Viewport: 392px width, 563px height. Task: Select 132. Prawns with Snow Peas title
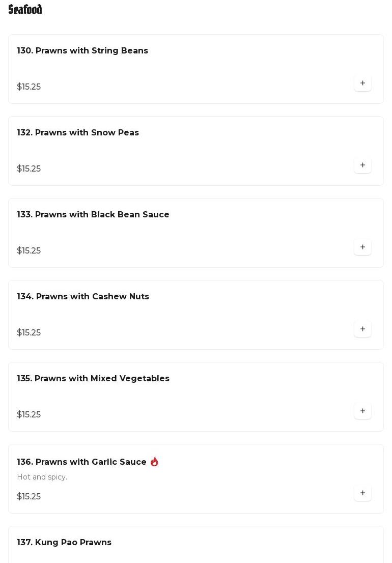(x=78, y=133)
